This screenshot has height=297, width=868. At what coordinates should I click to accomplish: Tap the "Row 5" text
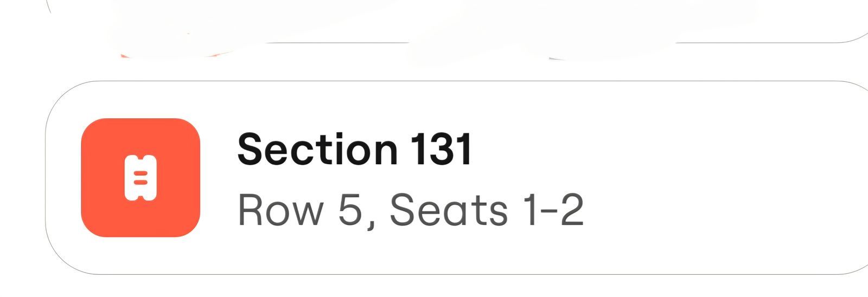pos(298,210)
